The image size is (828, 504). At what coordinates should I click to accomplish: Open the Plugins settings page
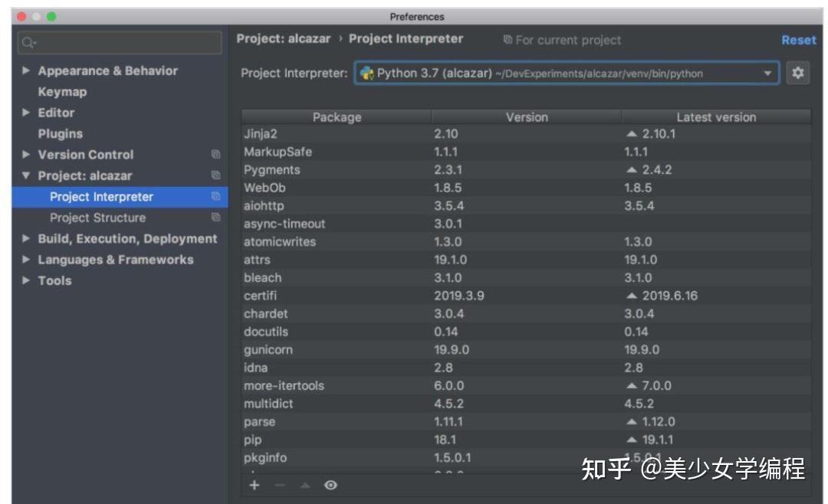pos(61,133)
